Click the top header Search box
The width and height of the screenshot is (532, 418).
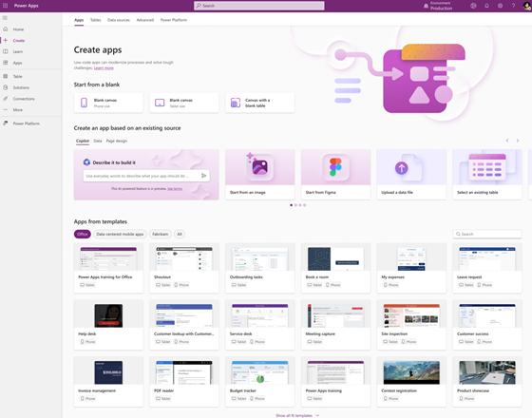258,6
